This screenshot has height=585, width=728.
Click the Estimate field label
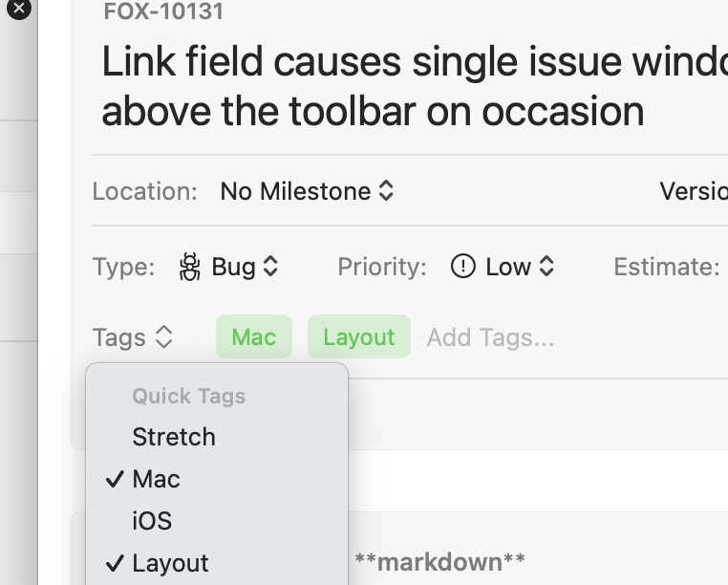pyautogui.click(x=666, y=267)
